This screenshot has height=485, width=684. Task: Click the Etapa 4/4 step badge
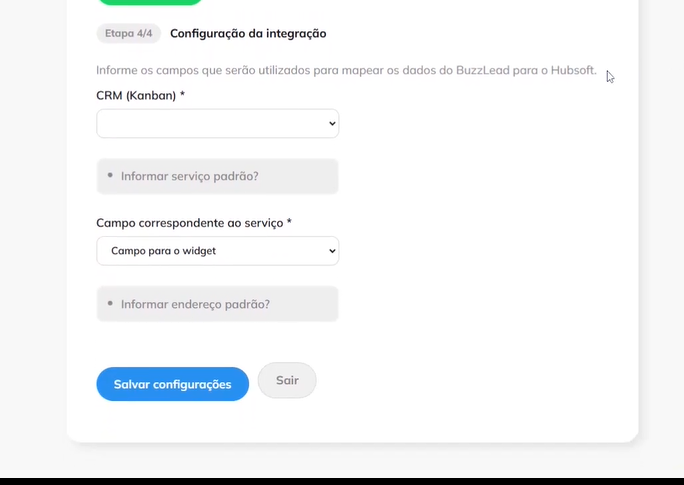129,34
